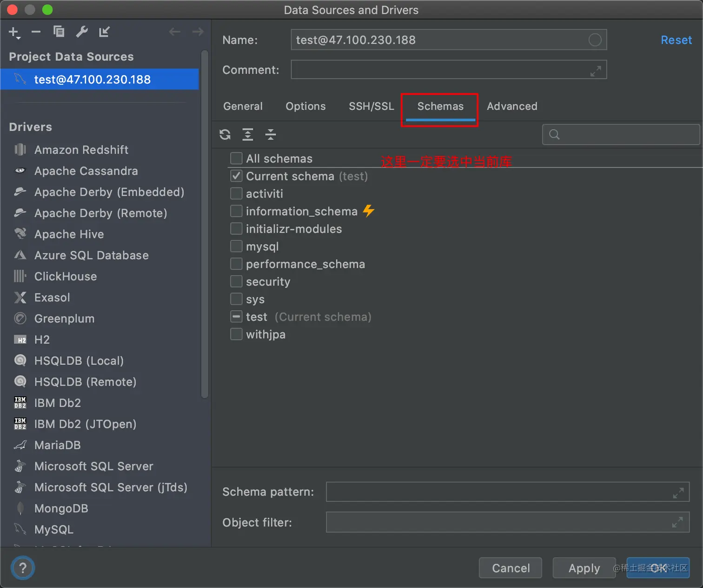Switch to the Options tab
Image resolution: width=703 pixels, height=588 pixels.
point(305,106)
